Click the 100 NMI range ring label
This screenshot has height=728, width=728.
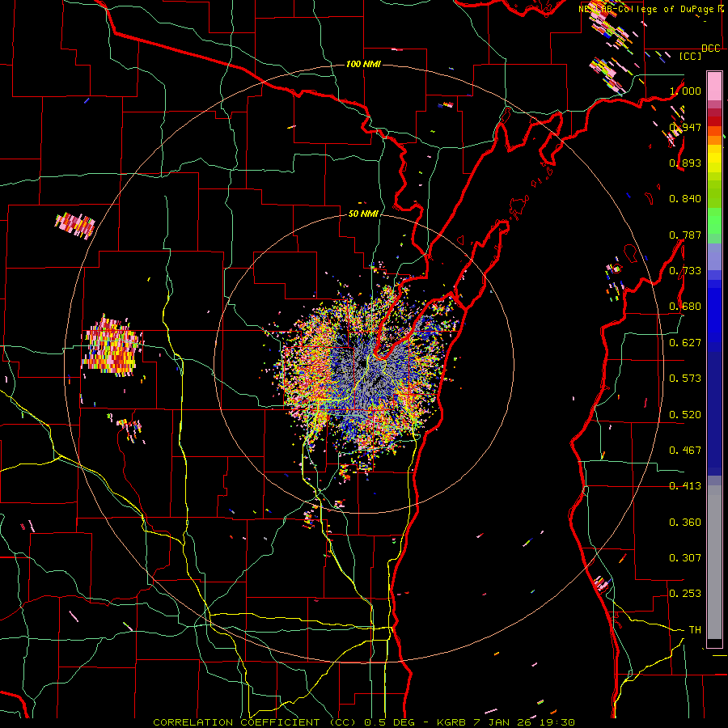363,64
